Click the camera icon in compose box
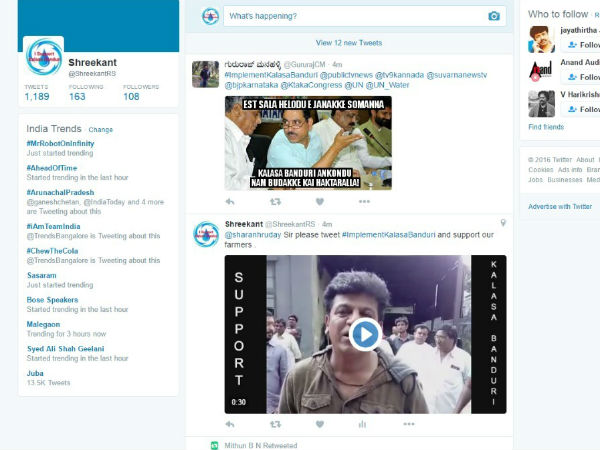The image size is (600, 450). (494, 16)
